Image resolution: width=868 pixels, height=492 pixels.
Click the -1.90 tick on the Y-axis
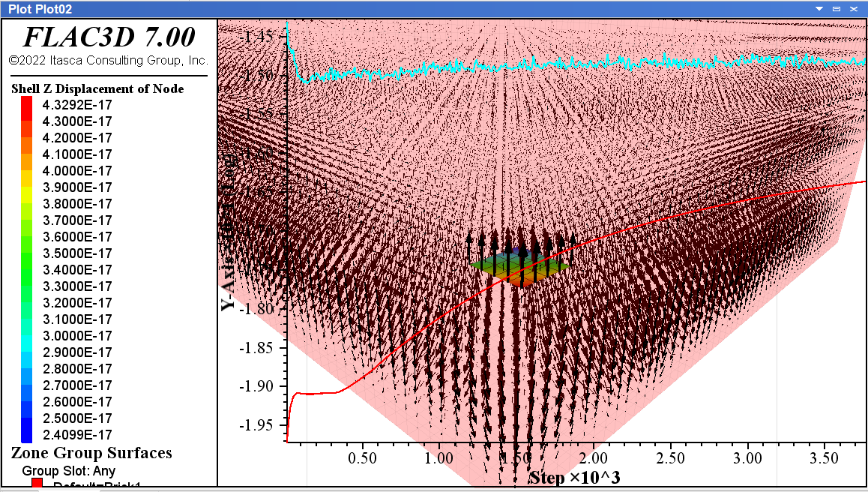pyautogui.click(x=256, y=386)
